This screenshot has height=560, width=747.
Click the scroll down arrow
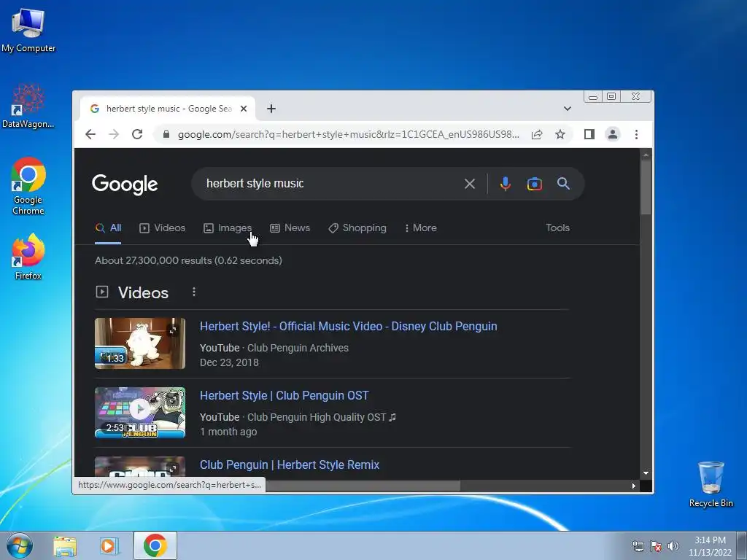646,472
